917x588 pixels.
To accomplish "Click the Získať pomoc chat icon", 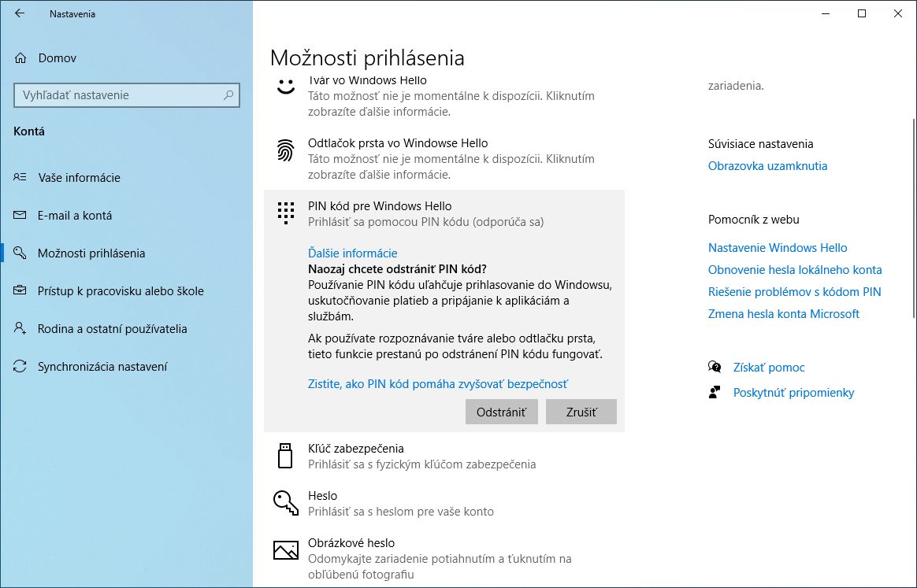I will pyautogui.click(x=714, y=367).
